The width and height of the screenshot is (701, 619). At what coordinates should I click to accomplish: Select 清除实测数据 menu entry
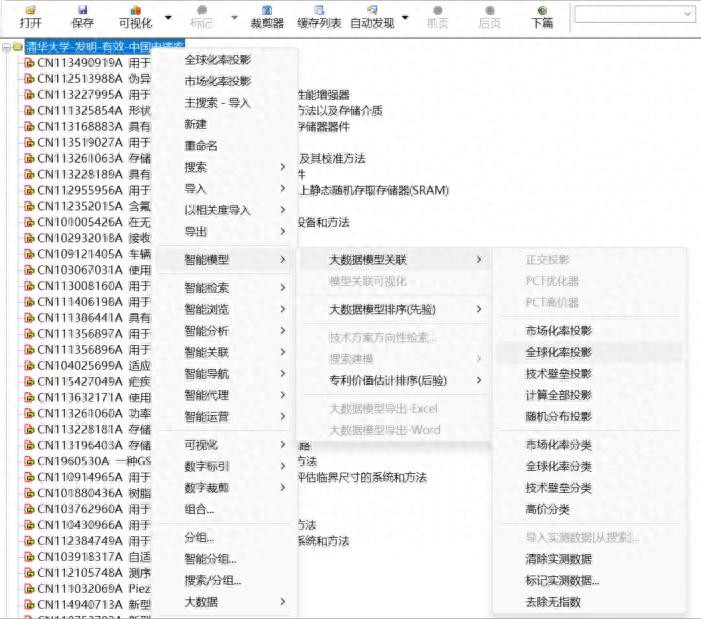click(x=558, y=559)
